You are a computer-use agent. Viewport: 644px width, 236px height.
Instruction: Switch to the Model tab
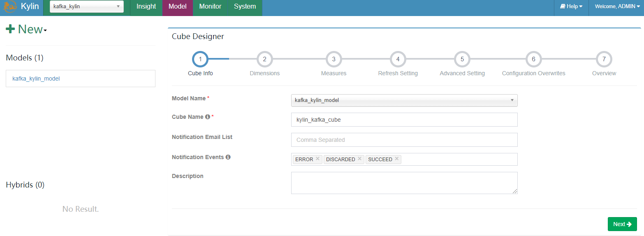[178, 7]
